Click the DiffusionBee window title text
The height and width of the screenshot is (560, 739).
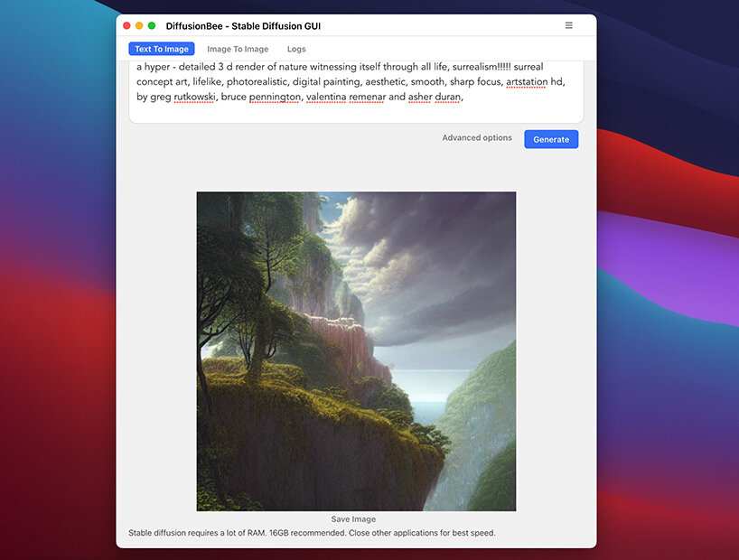pos(243,26)
